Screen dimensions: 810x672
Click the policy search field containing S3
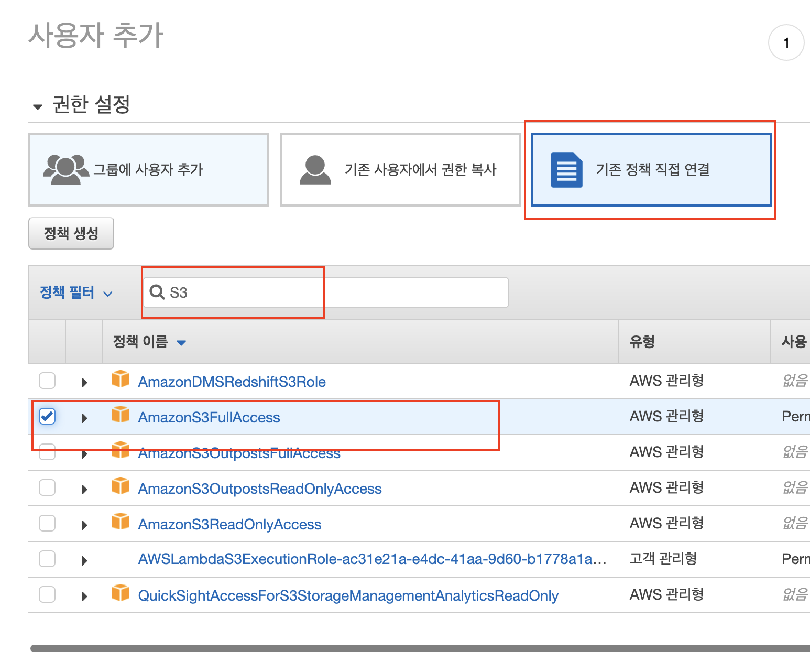coord(326,292)
